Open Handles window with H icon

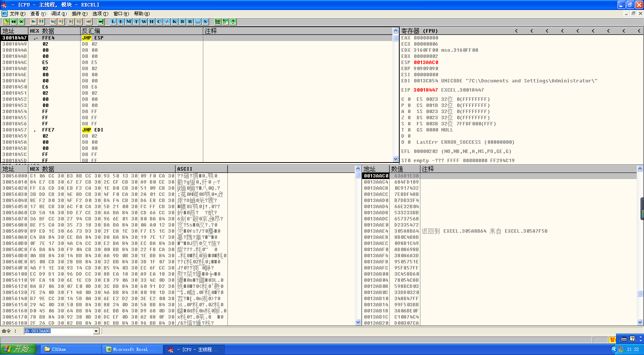[152, 21]
